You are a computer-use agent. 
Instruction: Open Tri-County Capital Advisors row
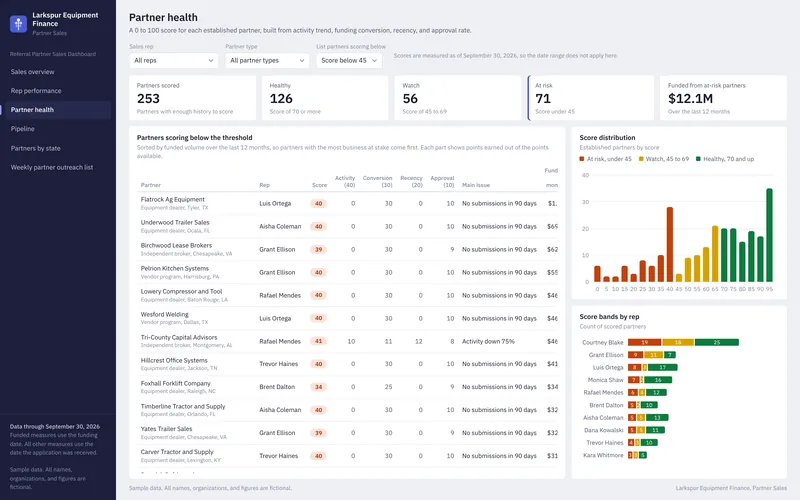[x=347, y=341]
